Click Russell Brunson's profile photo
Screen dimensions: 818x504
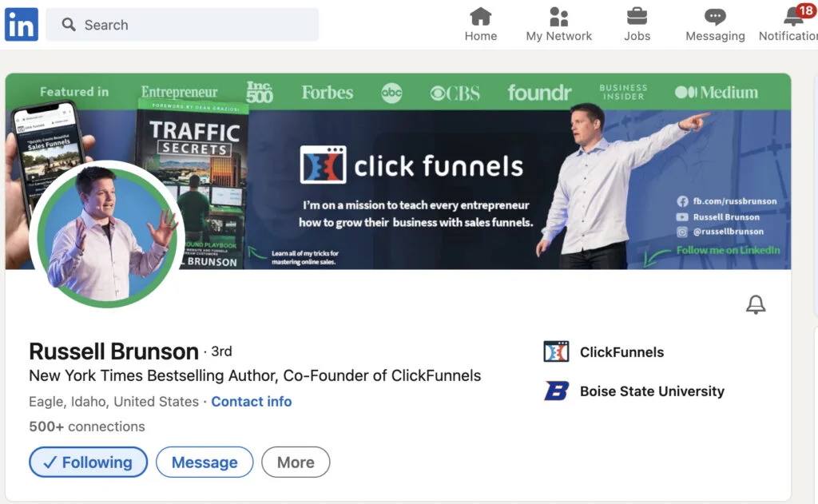(108, 234)
